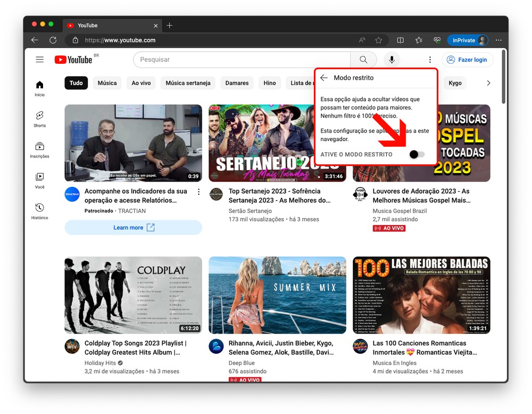Image resolution: width=532 pixels, height=414 pixels.
Task: Add page to favorites star icon
Action: (379, 40)
